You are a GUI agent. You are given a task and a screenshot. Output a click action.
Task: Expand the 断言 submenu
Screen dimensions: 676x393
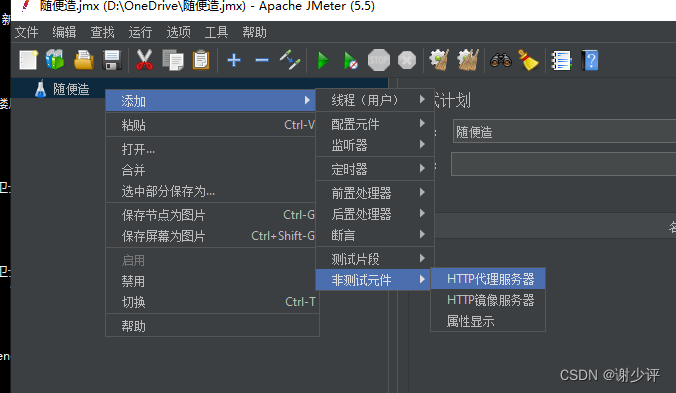[375, 235]
